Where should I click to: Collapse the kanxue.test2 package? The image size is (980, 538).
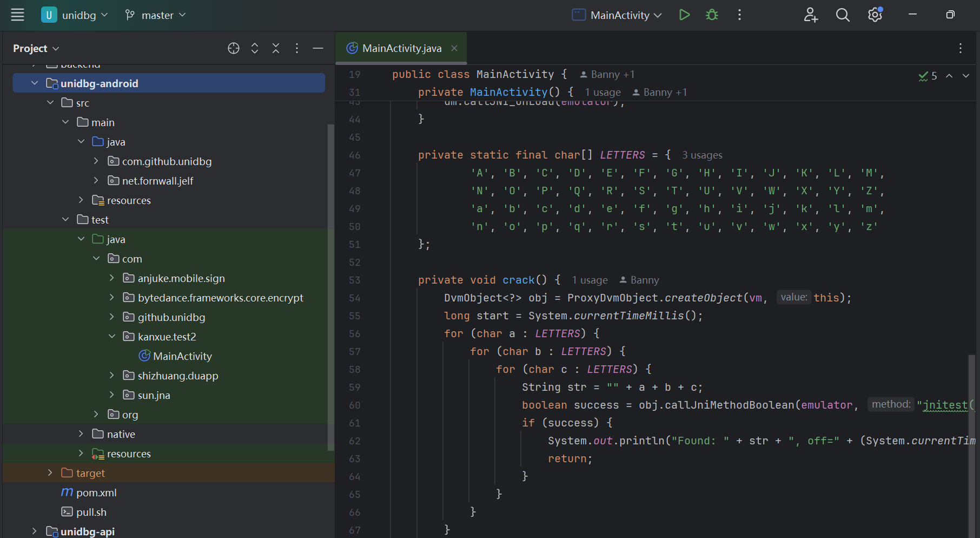112,336
